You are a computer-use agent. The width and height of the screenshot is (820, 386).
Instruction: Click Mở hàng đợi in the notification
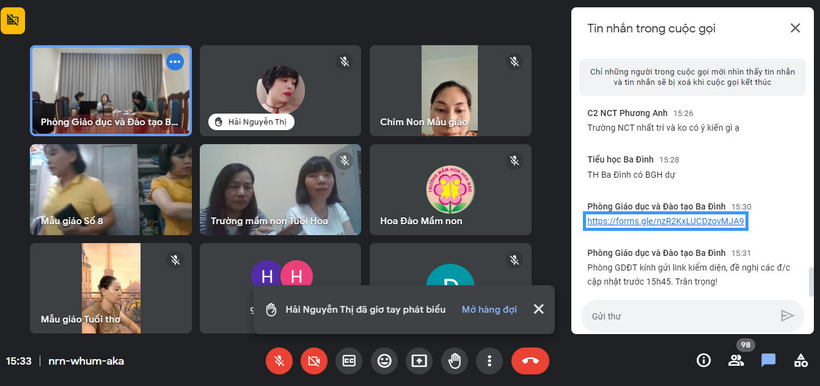[x=489, y=310]
